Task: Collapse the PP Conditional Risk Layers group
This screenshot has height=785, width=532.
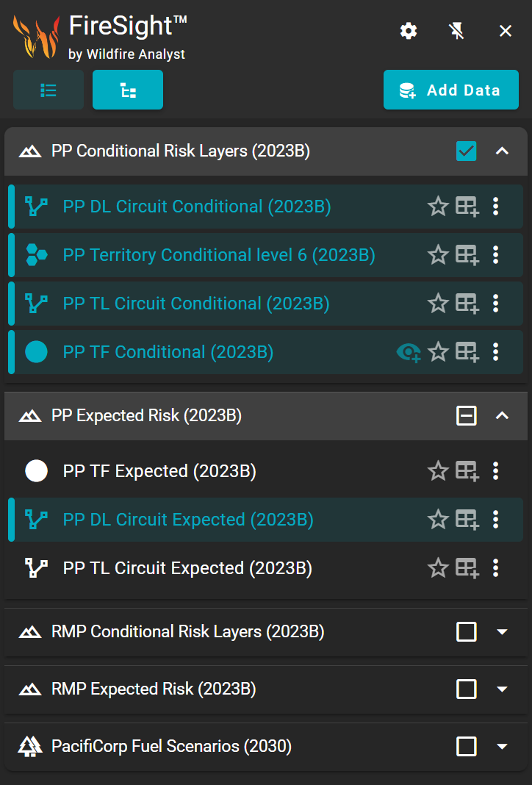Action: pos(503,151)
